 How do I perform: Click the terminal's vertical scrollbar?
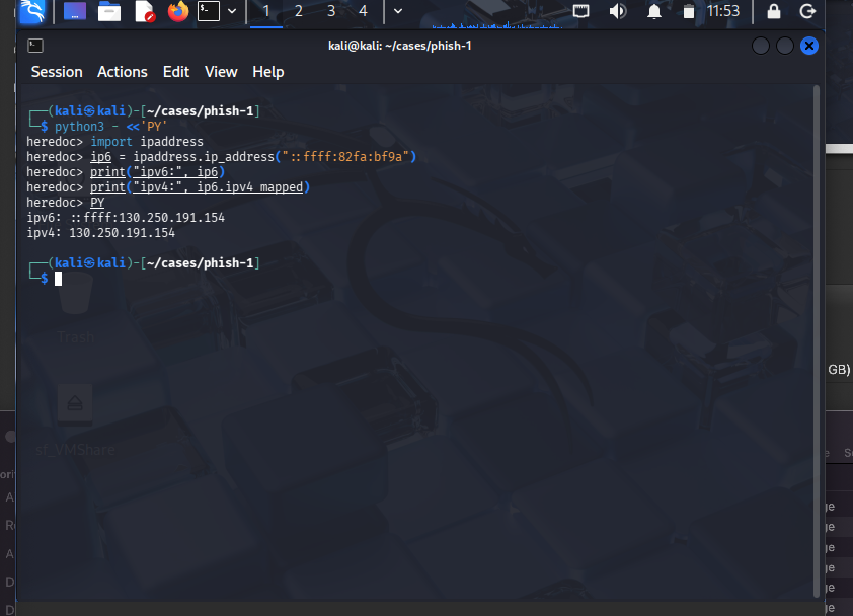[x=816, y=339]
